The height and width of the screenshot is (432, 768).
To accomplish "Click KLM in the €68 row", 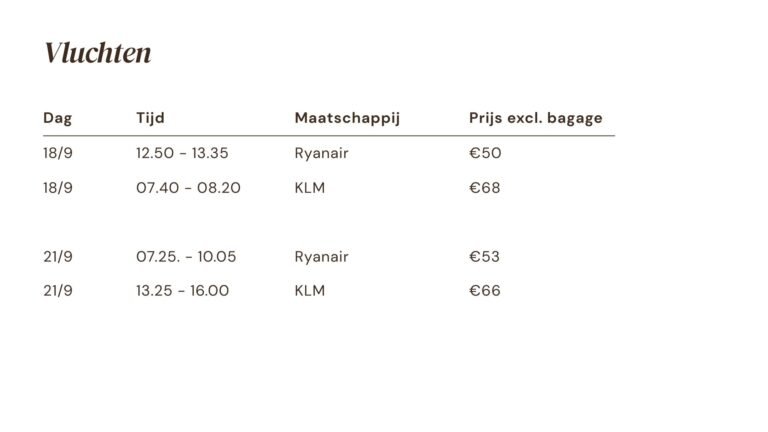I will click(x=310, y=187).
